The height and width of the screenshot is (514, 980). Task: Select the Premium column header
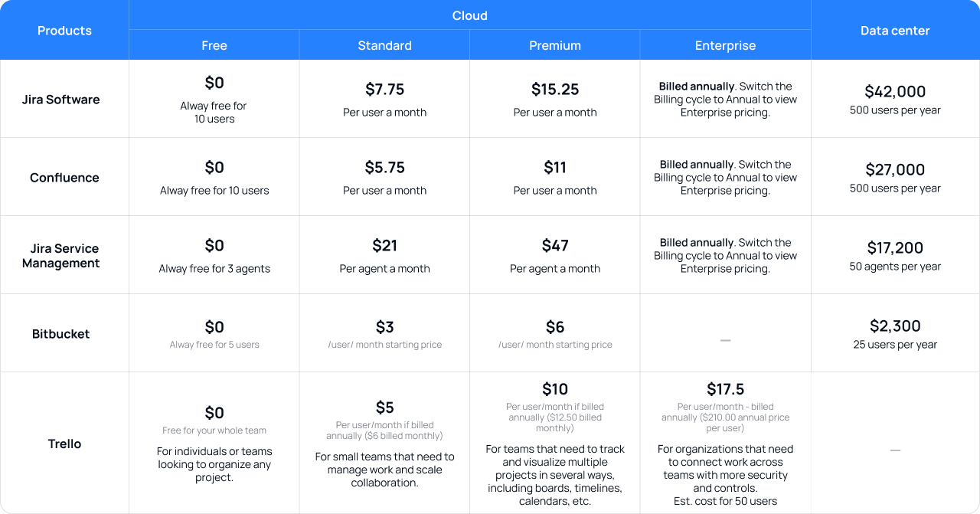coord(555,45)
